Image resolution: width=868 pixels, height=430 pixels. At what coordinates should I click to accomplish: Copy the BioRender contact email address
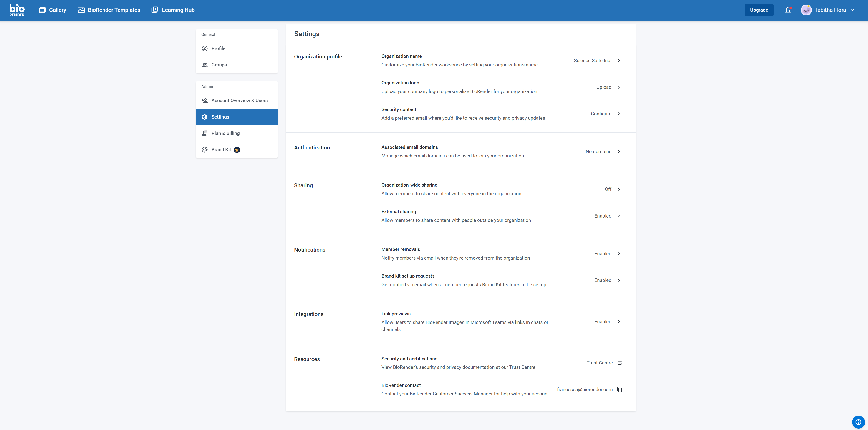point(620,389)
